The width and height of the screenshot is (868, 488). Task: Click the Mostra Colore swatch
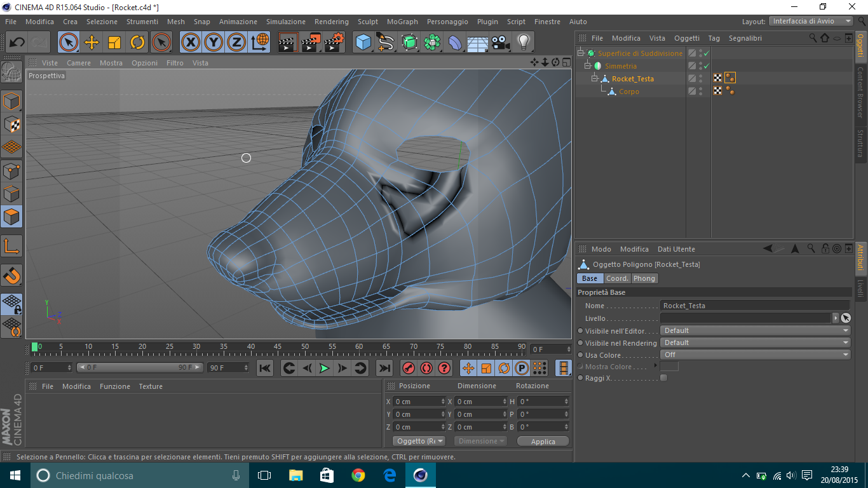pos(669,367)
